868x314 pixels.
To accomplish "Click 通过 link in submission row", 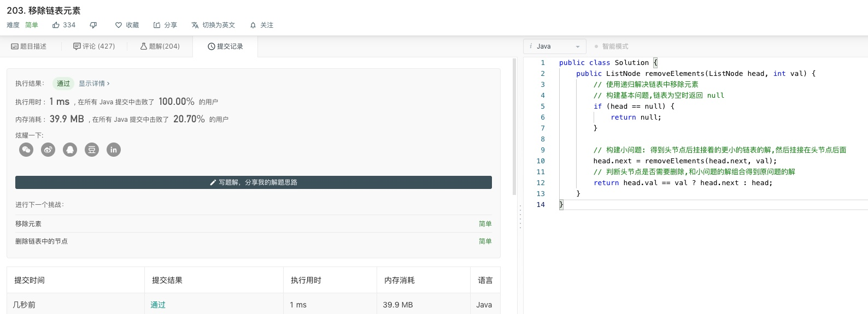I will (158, 305).
